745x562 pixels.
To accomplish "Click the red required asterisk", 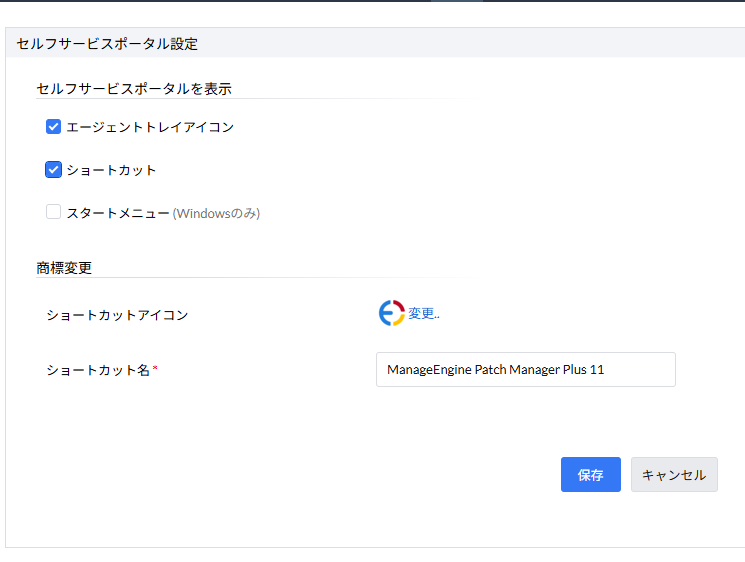I will 155,369.
